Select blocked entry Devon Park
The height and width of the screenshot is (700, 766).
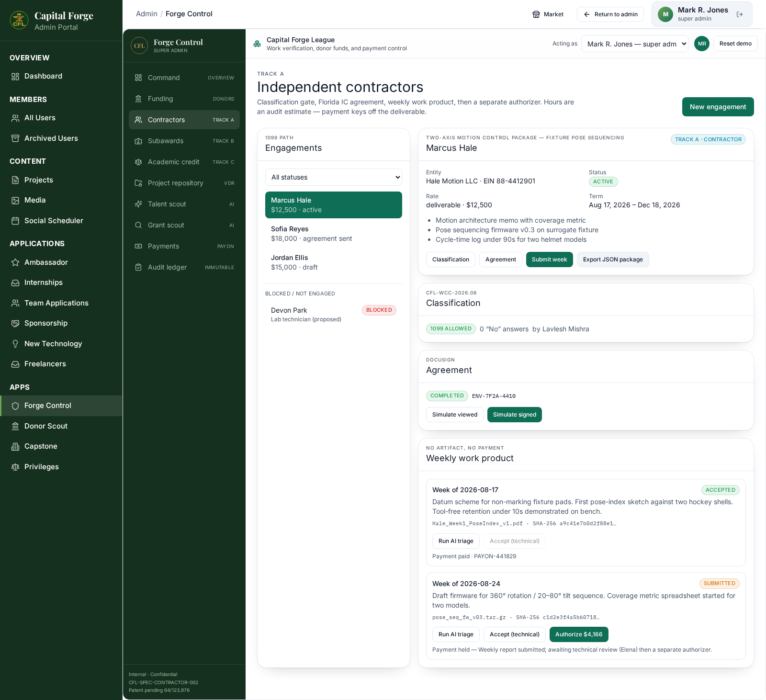coord(334,315)
